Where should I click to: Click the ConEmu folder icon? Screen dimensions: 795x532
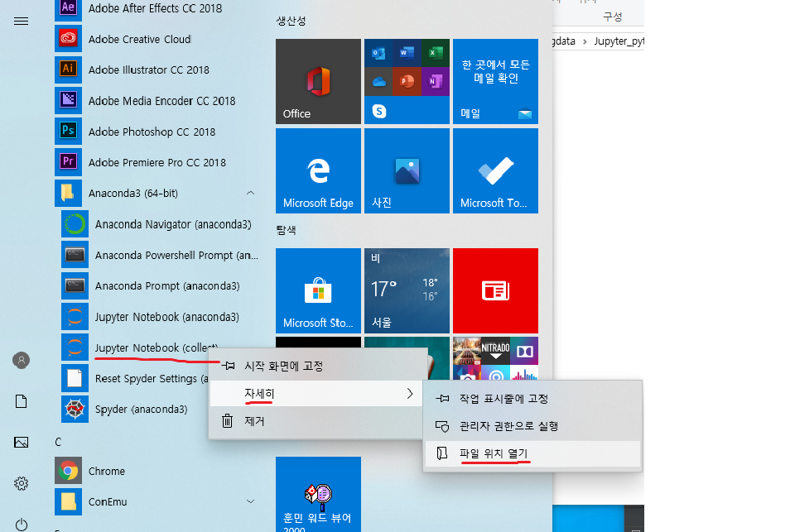coord(68,501)
